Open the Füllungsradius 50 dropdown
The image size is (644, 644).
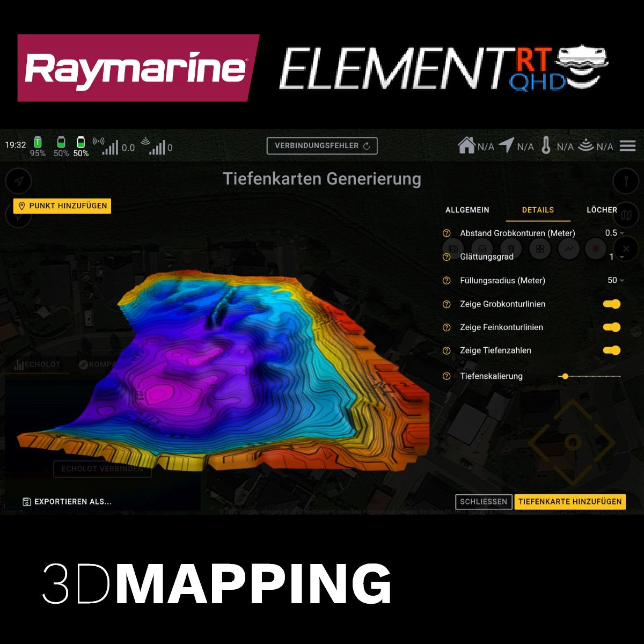[616, 280]
